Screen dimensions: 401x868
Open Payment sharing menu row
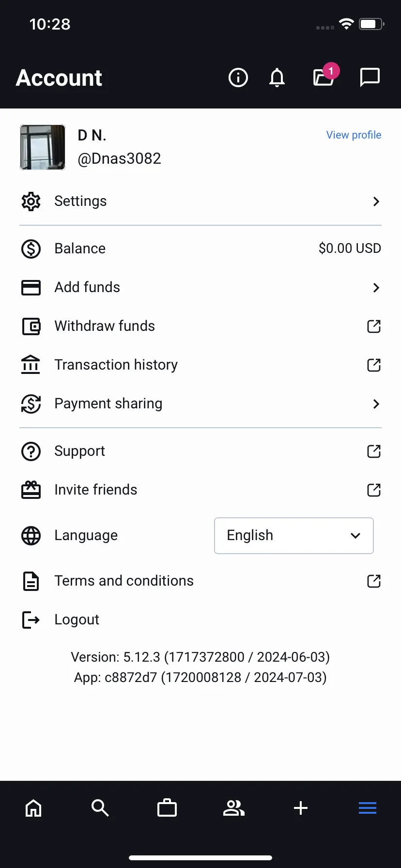tap(200, 404)
